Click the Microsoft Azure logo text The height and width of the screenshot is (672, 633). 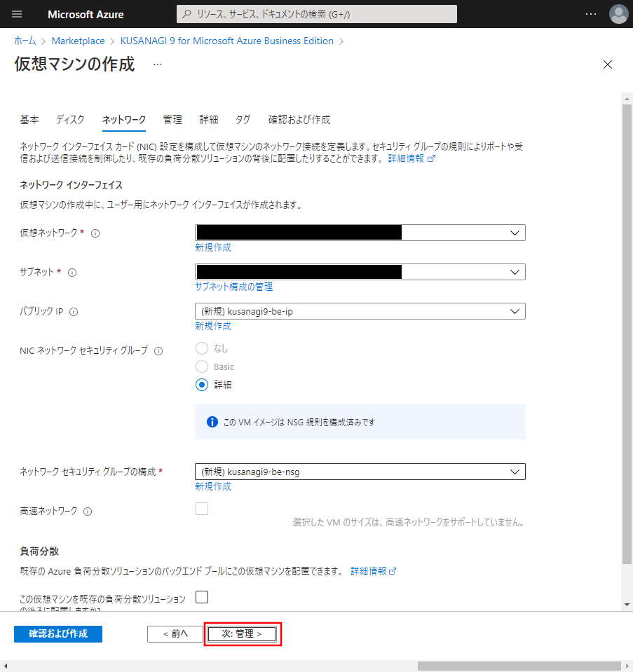click(x=86, y=15)
